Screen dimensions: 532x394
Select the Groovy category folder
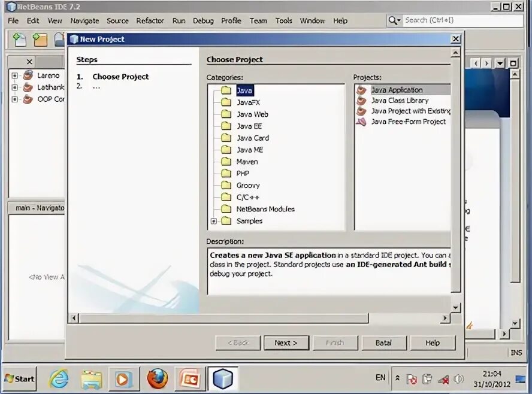coord(248,185)
